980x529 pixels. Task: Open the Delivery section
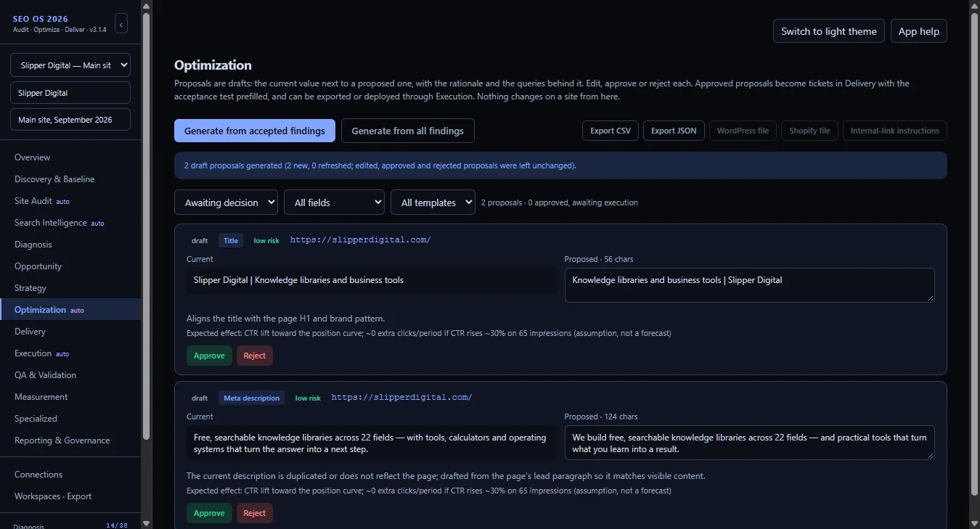click(x=70, y=332)
